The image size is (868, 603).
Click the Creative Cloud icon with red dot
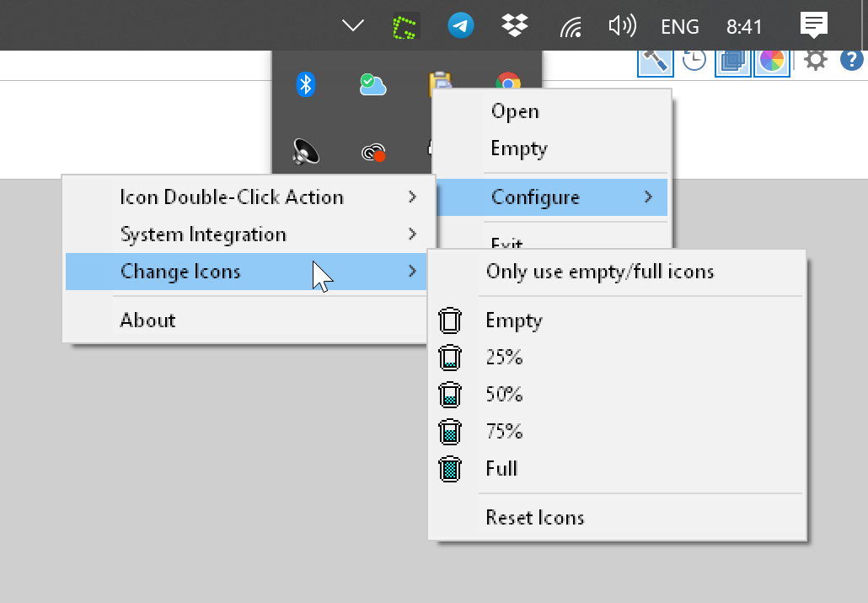(x=373, y=152)
